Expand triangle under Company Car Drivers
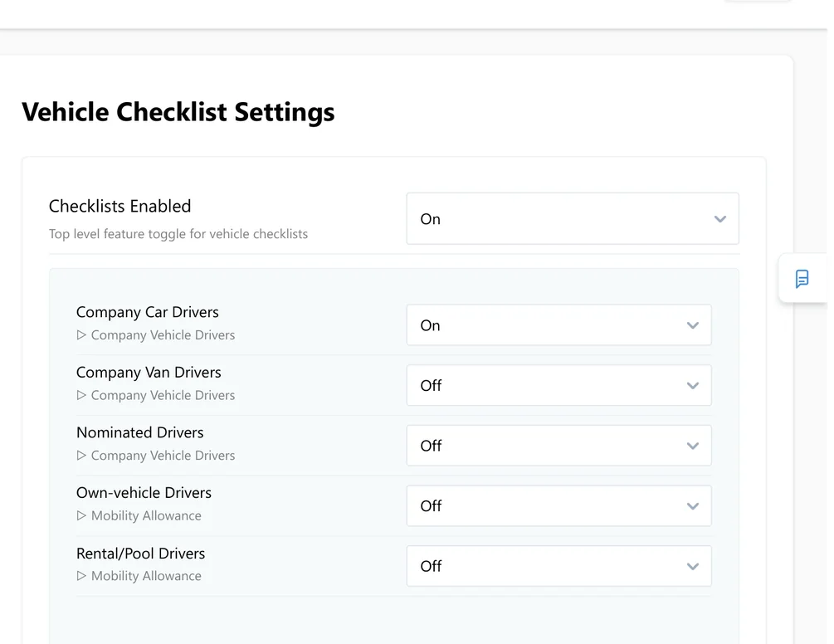This screenshot has width=834, height=644. click(81, 335)
